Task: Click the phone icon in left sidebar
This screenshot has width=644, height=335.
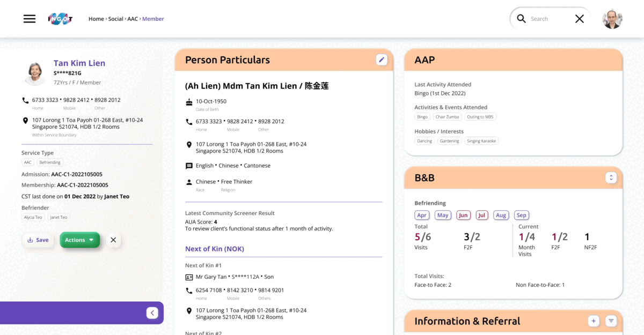Action: click(25, 100)
